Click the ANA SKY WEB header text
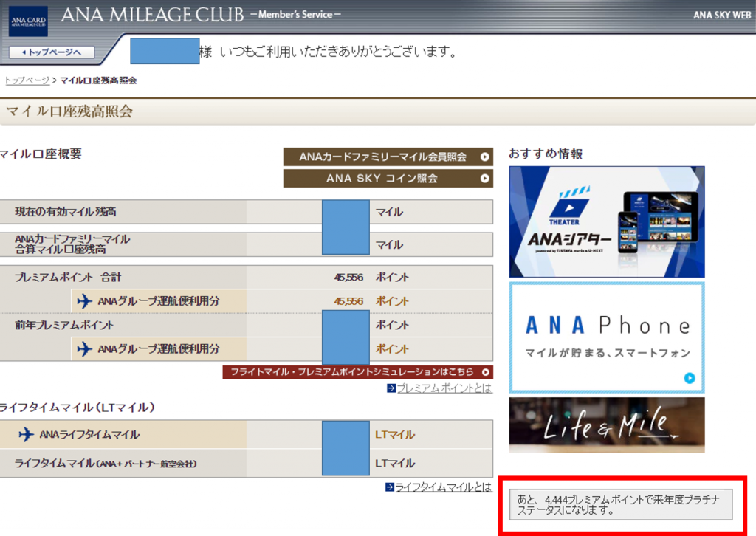The image size is (756, 536). pos(722,15)
